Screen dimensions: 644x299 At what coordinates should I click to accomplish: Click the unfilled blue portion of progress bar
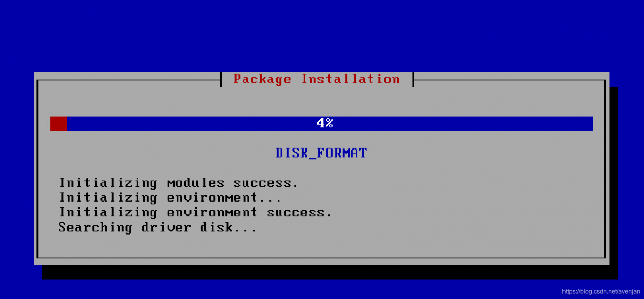coord(330,124)
